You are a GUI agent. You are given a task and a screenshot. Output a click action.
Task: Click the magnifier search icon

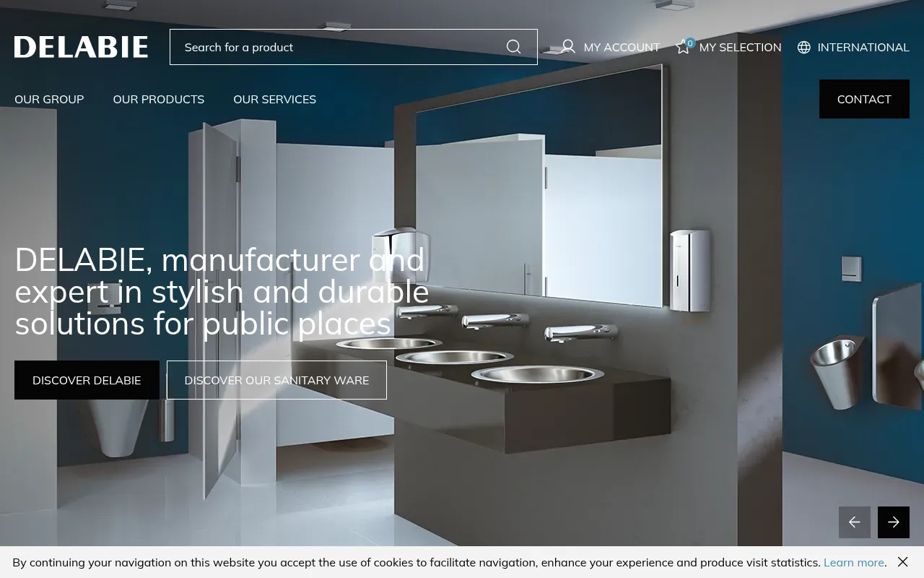(513, 47)
